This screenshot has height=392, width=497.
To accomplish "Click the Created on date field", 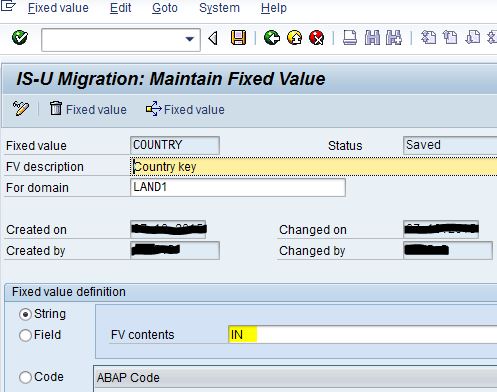I will click(168, 229).
